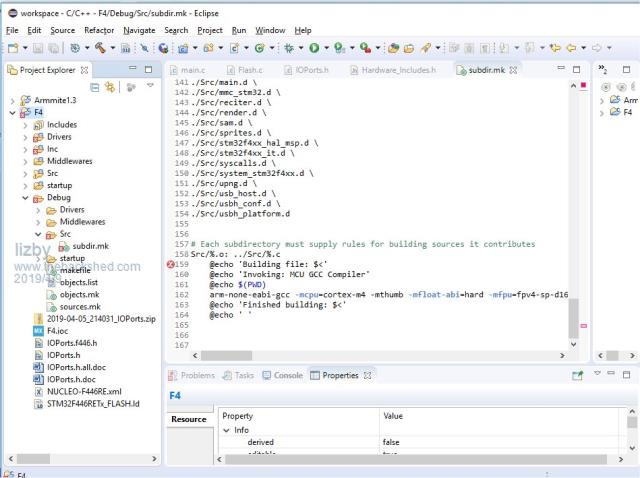Select subdir.mk file in Project Explorer tree

pos(92,245)
